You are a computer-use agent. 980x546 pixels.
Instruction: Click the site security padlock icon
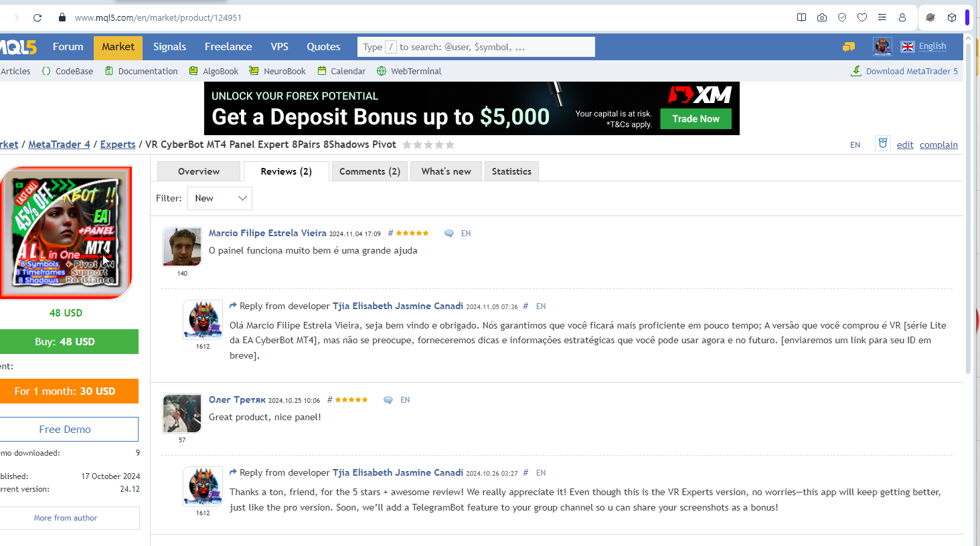(x=62, y=17)
